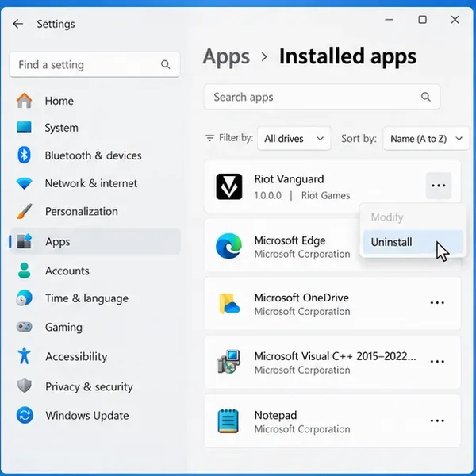Viewport: 476px width, 476px height.
Task: Open Notepad more options menu
Action: (x=437, y=420)
